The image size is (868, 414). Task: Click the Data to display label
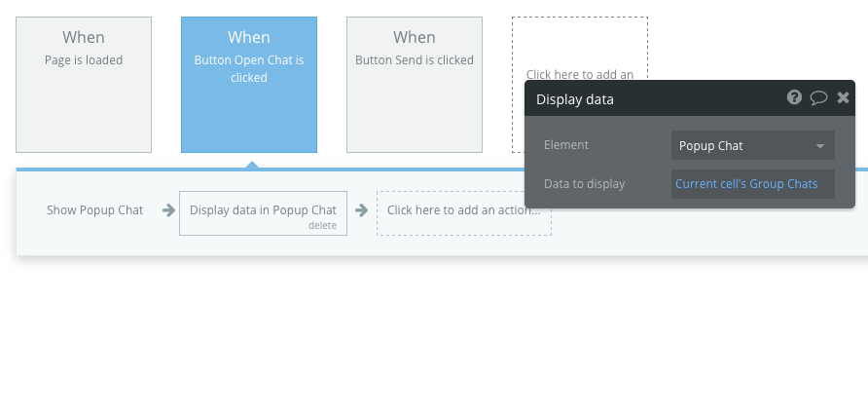coord(584,184)
